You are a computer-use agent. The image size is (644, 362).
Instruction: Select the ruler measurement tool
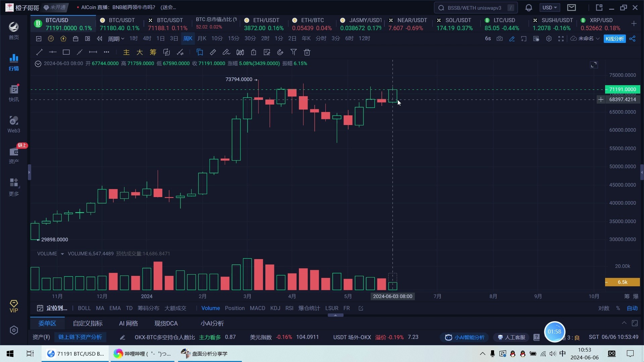pyautogui.click(x=213, y=52)
